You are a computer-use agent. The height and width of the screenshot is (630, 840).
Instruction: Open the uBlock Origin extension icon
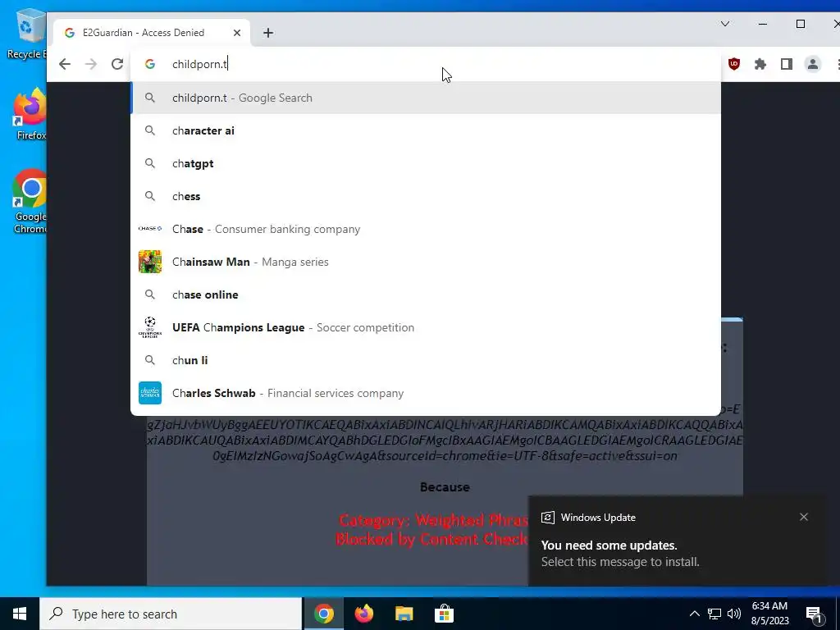click(734, 64)
